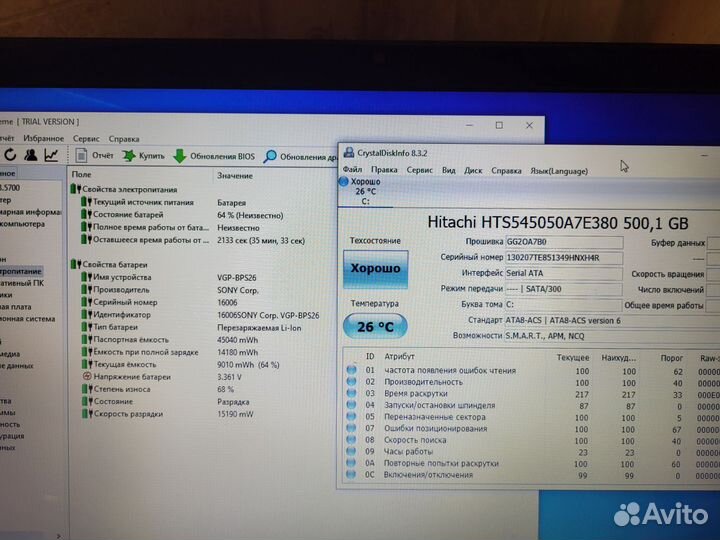Click the Серийный номер field in CrystalDiskInfo
Viewport: 720px width, 540px height.
tap(564, 258)
